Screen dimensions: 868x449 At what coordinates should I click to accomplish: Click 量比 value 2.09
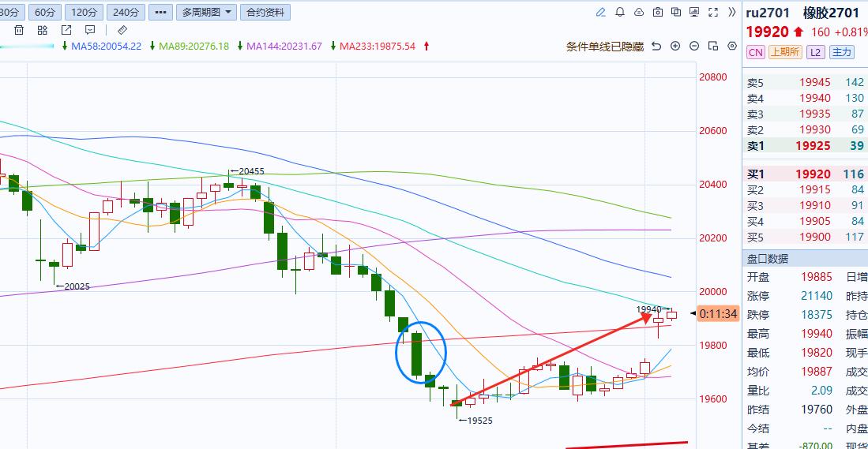pos(822,391)
